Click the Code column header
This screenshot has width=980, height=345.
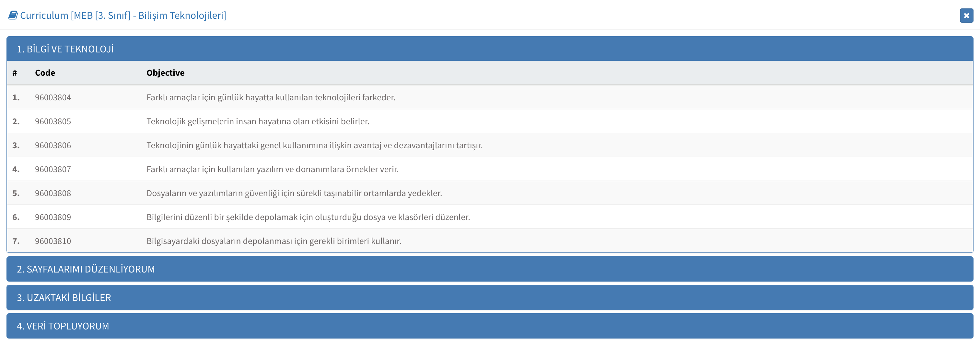pos(45,73)
